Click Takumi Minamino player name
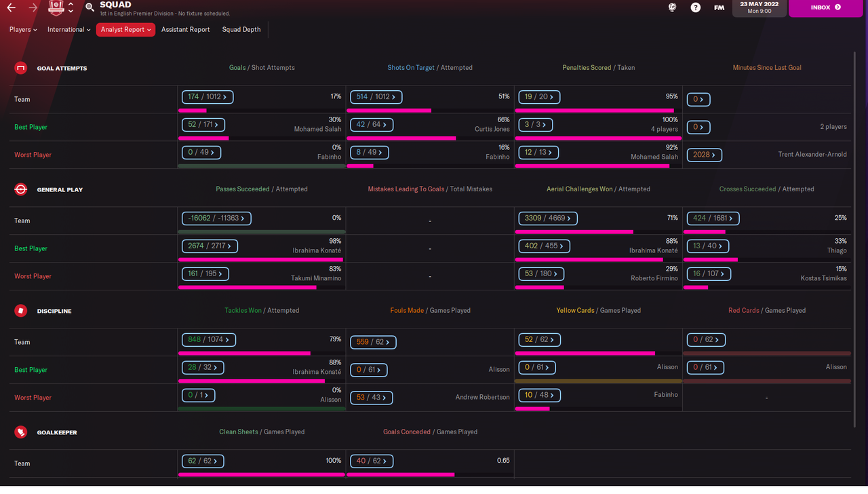Screen dimensions: 868x494 point(315,278)
